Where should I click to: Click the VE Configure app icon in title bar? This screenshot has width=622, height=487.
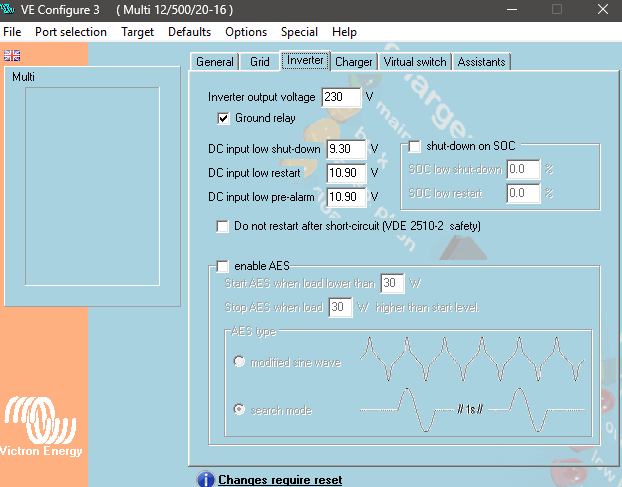[x=8, y=9]
